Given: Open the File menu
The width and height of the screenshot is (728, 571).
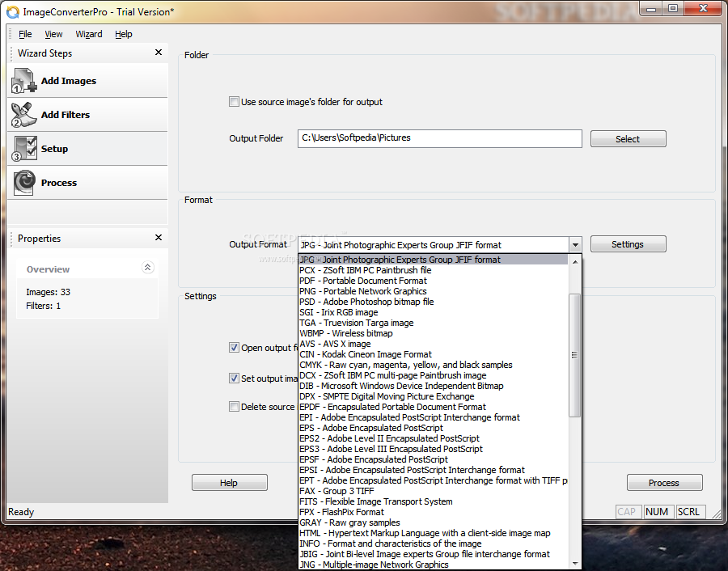Looking at the screenshot, I should pos(25,34).
